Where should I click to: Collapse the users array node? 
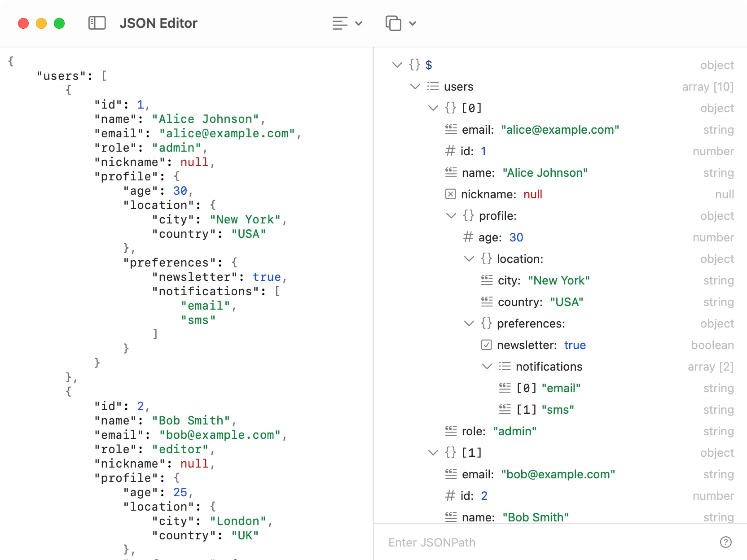tap(414, 86)
